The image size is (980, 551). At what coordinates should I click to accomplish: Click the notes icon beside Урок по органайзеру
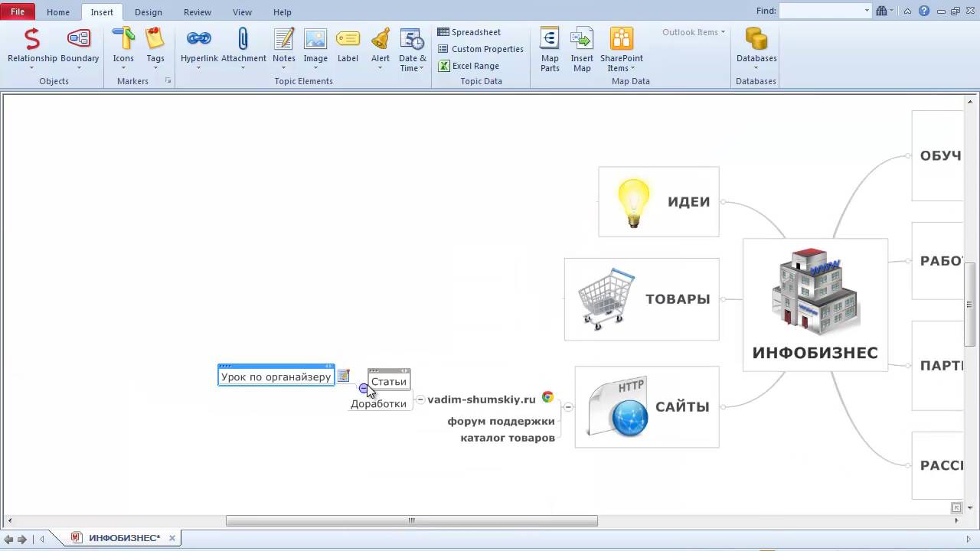[344, 376]
